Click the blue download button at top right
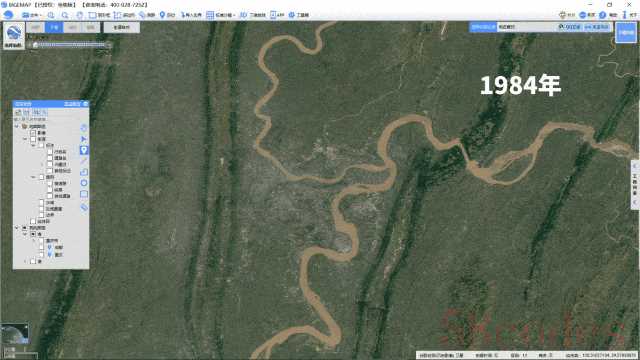Screen dimensions: 640x360 pyautogui.click(x=626, y=32)
